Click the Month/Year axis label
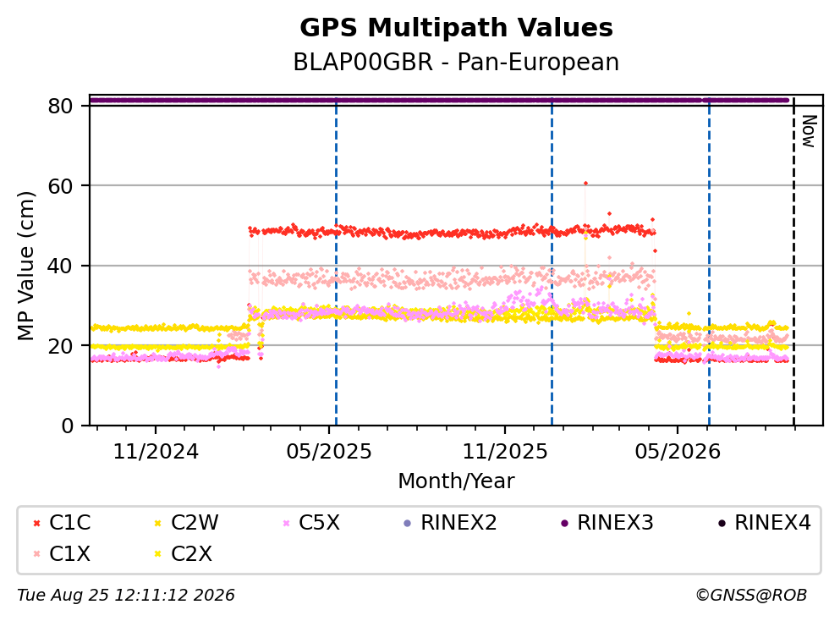 (x=456, y=481)
